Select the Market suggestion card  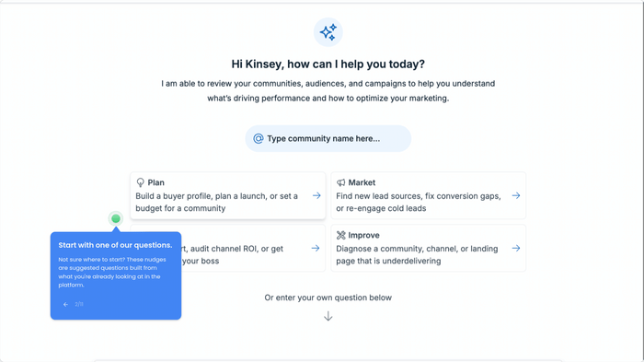click(x=429, y=195)
